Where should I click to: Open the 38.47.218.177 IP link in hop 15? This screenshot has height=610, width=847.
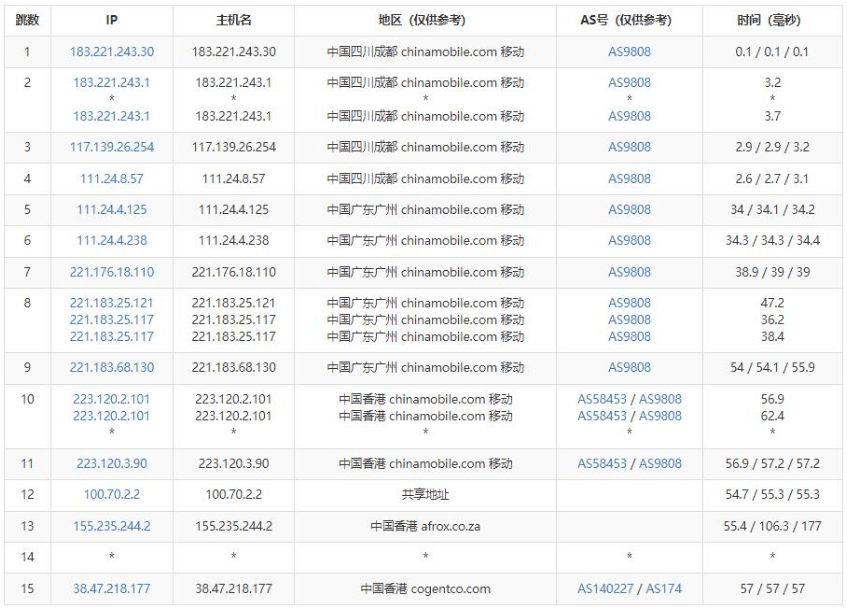pyautogui.click(x=112, y=589)
